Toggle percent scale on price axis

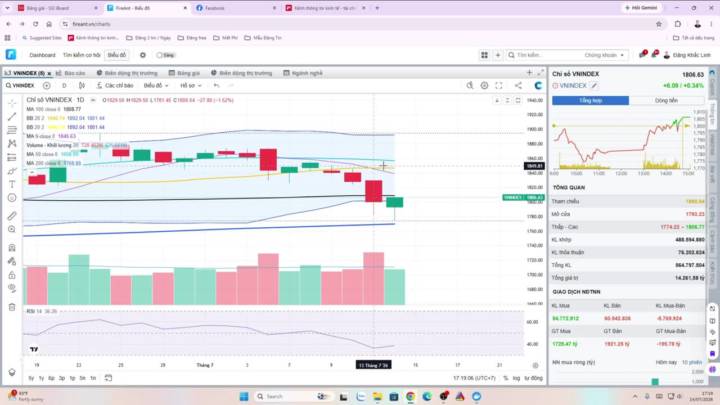tap(506, 378)
